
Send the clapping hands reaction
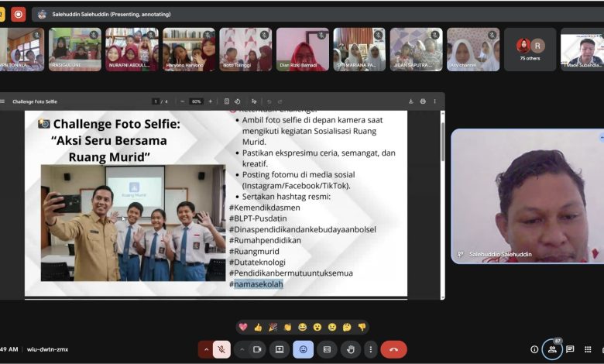point(288,327)
